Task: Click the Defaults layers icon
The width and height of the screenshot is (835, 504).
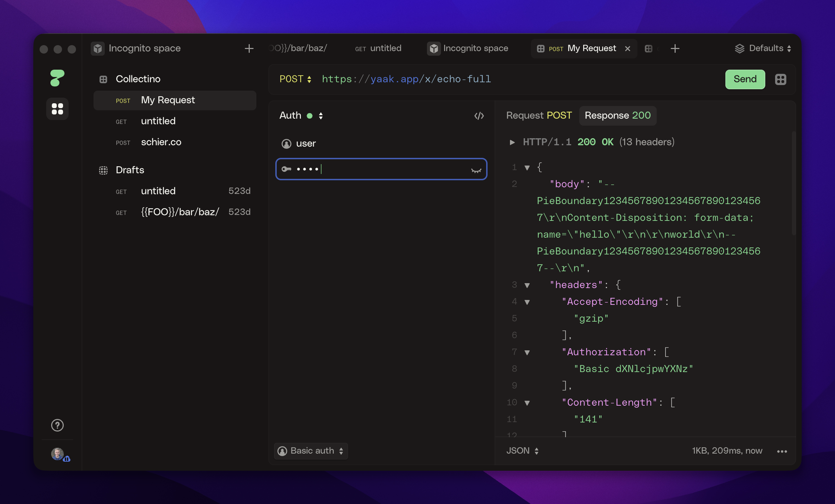Action: (739, 48)
